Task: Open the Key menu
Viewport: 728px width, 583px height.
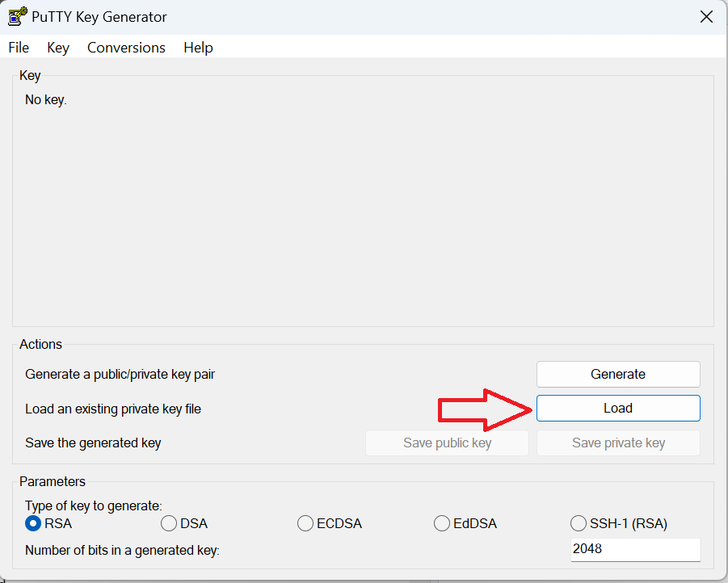Action: (58, 48)
